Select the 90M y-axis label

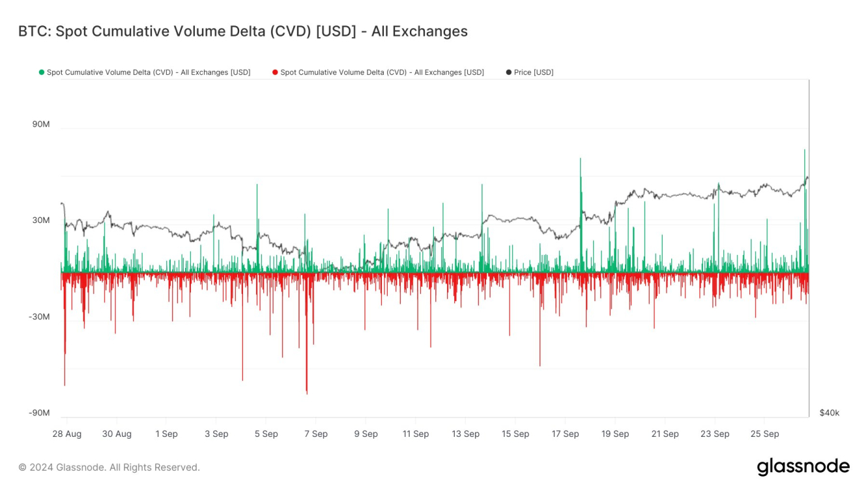(x=41, y=125)
